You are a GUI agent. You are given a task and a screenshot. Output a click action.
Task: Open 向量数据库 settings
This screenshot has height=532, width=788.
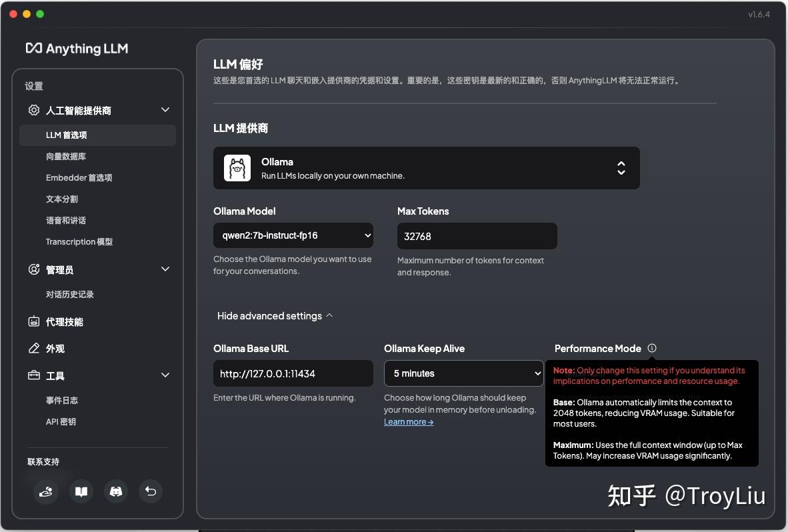(66, 156)
